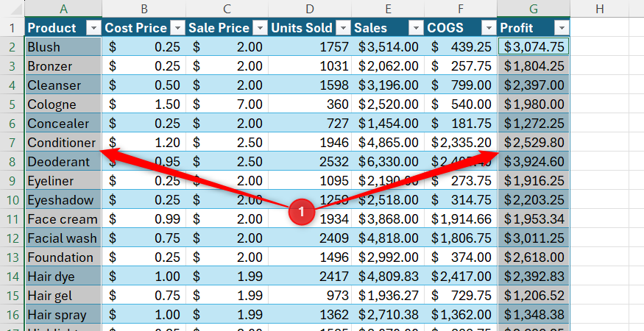Click the 1757 units sold cell

310,47
